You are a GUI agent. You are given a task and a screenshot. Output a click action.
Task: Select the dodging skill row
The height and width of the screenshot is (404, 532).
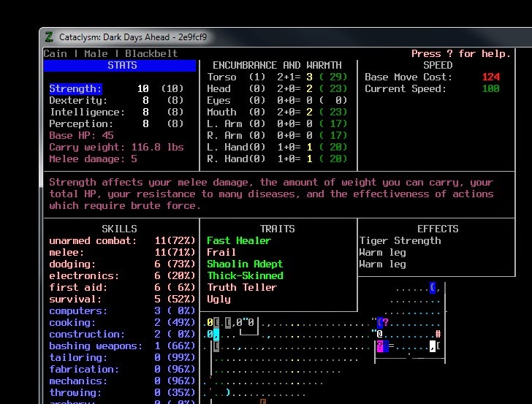coord(122,264)
